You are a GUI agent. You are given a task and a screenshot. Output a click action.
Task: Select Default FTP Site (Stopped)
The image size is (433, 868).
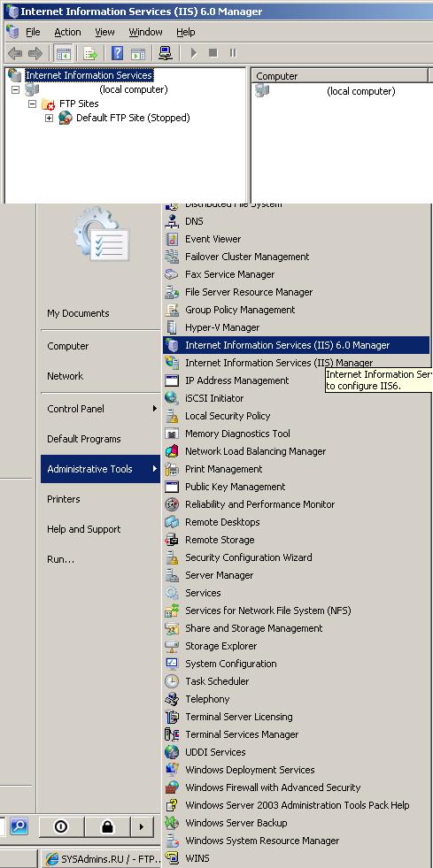tap(133, 118)
